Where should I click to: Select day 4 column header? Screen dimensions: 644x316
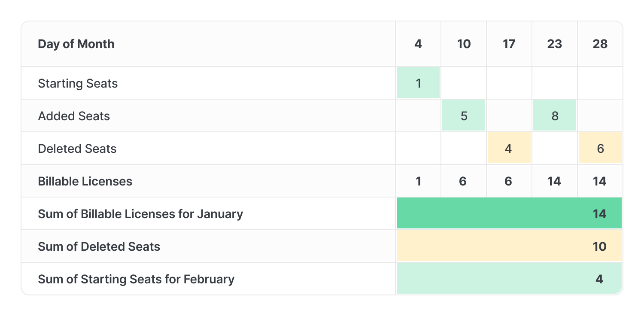(x=418, y=44)
